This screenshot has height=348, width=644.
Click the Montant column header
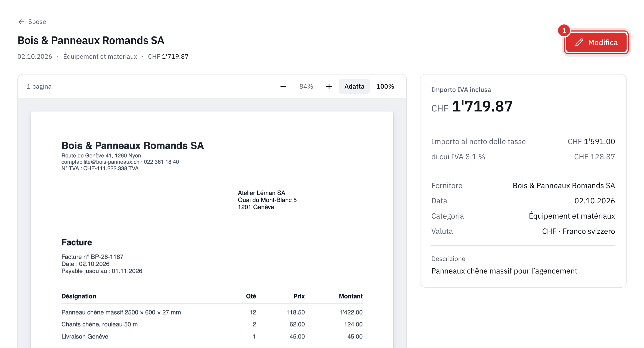coord(351,296)
